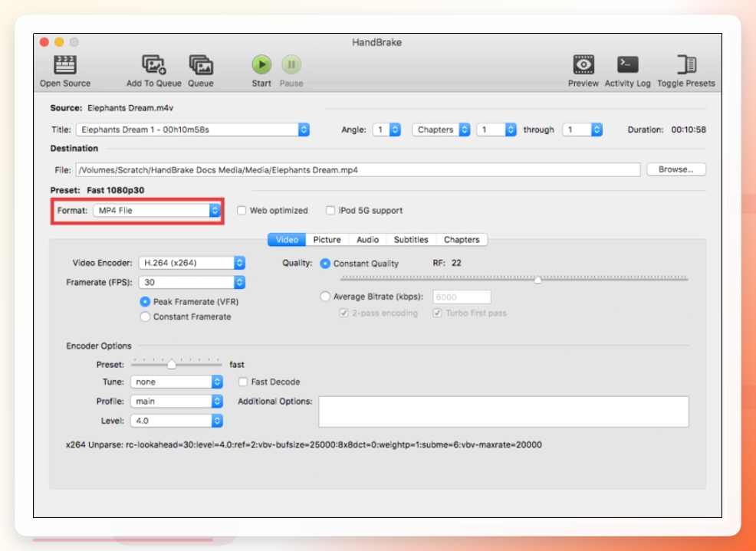Open the Format dropdown showing MP4 File
This screenshot has width=756, height=551.
[156, 210]
